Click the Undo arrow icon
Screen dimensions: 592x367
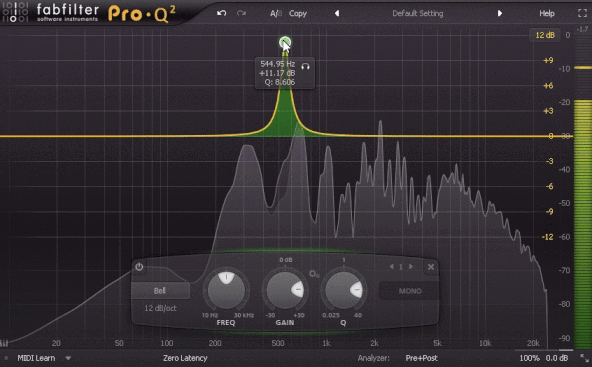coord(222,13)
